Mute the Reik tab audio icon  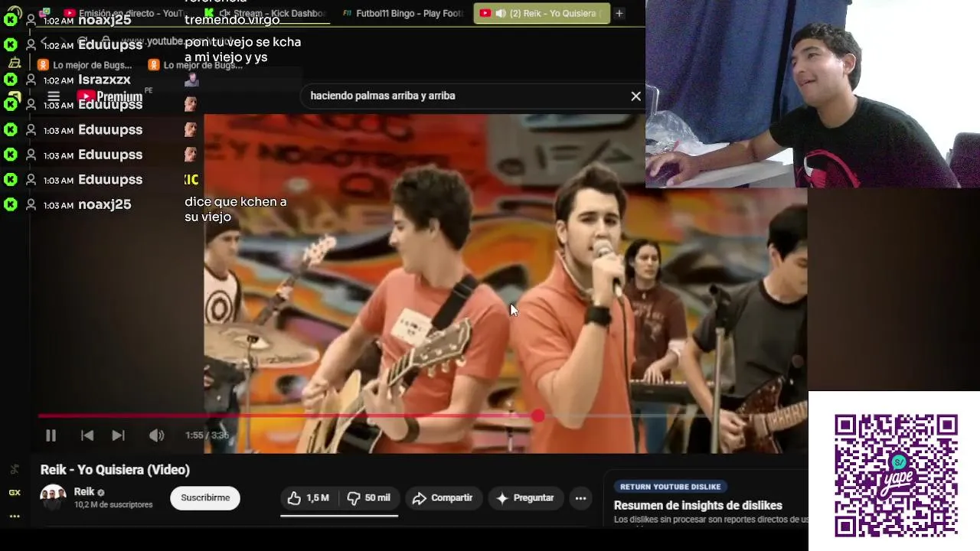501,13
